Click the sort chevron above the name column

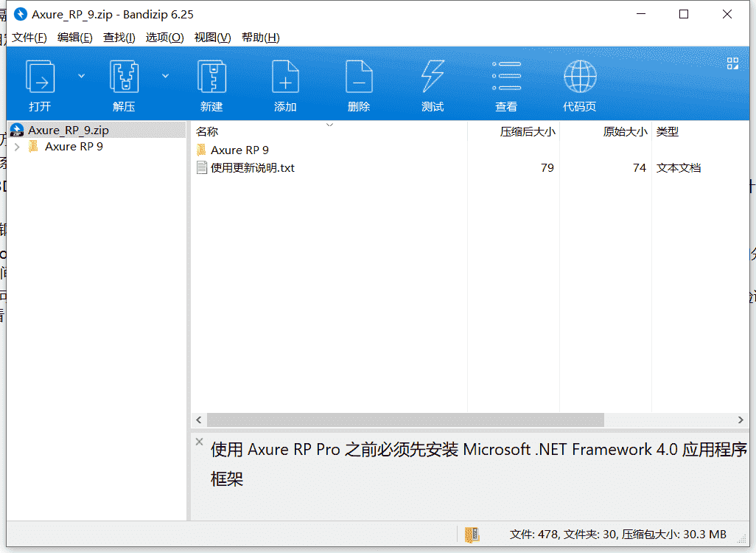[330, 125]
